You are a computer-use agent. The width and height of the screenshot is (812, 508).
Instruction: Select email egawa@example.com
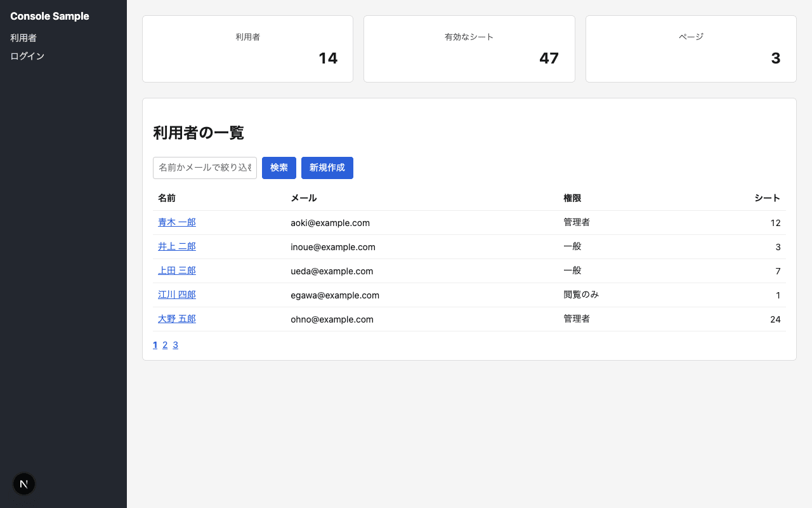pyautogui.click(x=335, y=295)
